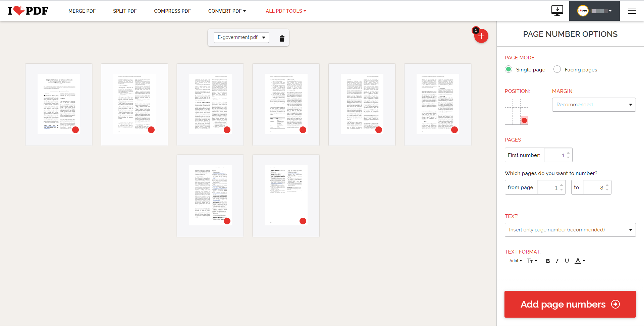Select the sixth page thumbnail
The height and width of the screenshot is (326, 644).
[x=438, y=105]
